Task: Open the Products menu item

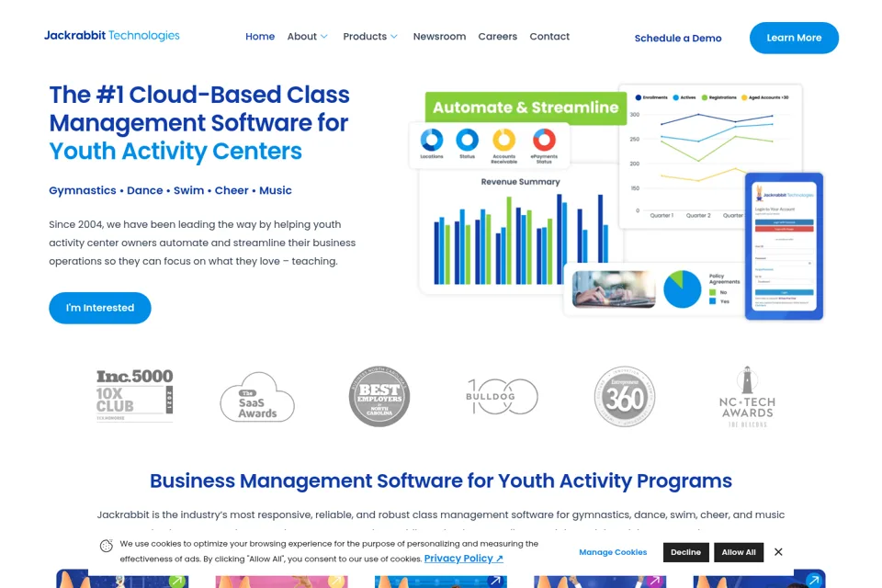Action: tap(365, 37)
